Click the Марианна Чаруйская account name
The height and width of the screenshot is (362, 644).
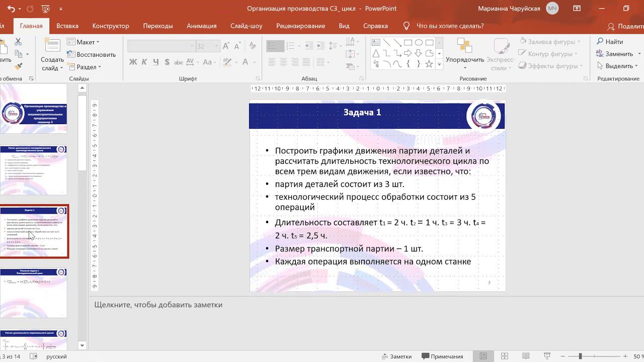(509, 9)
